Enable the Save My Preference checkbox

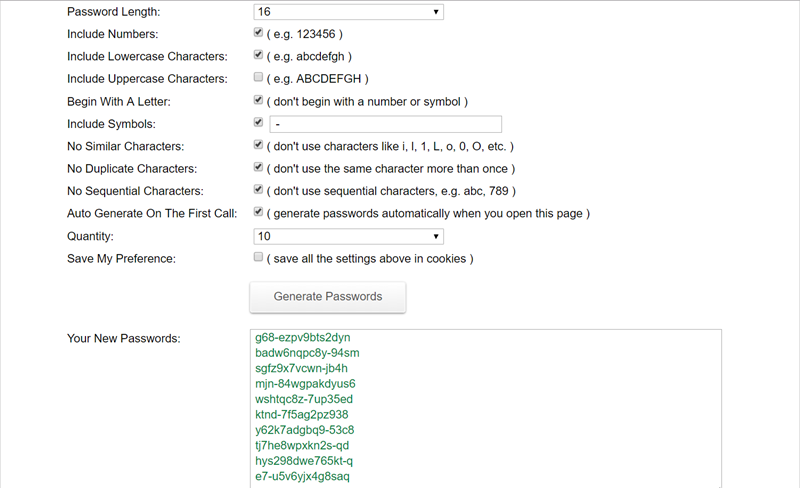tap(259, 257)
